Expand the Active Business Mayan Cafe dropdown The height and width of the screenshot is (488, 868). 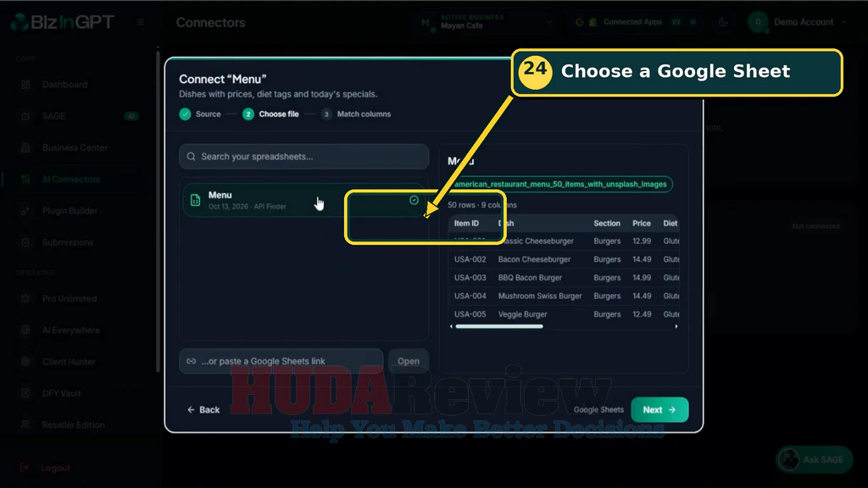pyautogui.click(x=486, y=22)
